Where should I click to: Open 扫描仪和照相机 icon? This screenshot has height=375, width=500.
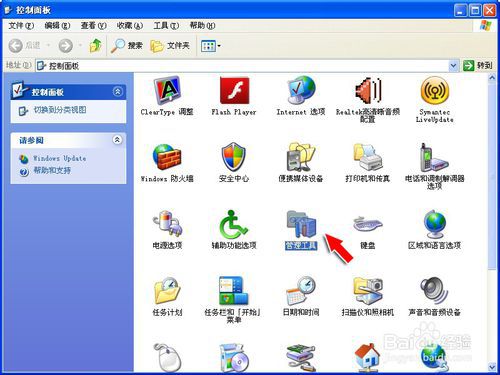[368, 296]
